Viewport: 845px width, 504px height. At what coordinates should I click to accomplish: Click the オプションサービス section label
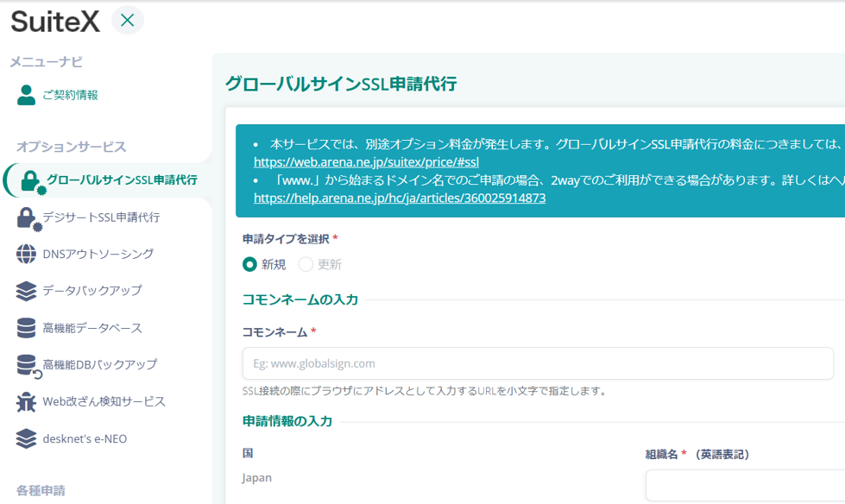[71, 147]
